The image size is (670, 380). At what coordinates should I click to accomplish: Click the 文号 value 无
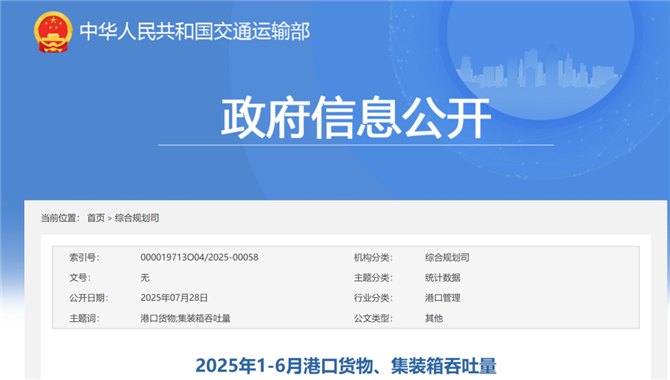(145, 278)
